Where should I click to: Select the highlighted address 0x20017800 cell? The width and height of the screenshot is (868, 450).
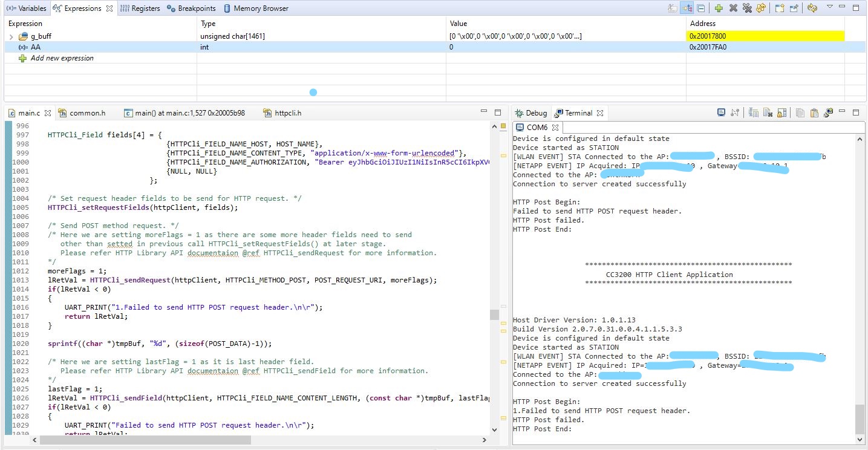point(765,36)
